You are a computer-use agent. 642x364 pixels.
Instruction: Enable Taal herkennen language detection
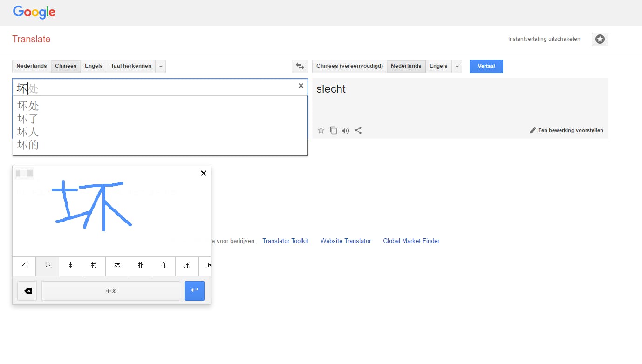coord(131,66)
